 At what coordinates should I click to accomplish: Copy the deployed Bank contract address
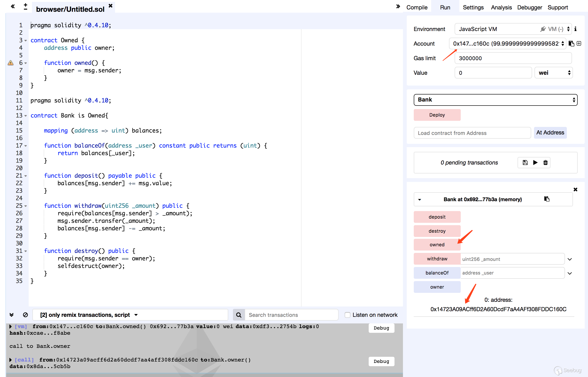pyautogui.click(x=547, y=199)
